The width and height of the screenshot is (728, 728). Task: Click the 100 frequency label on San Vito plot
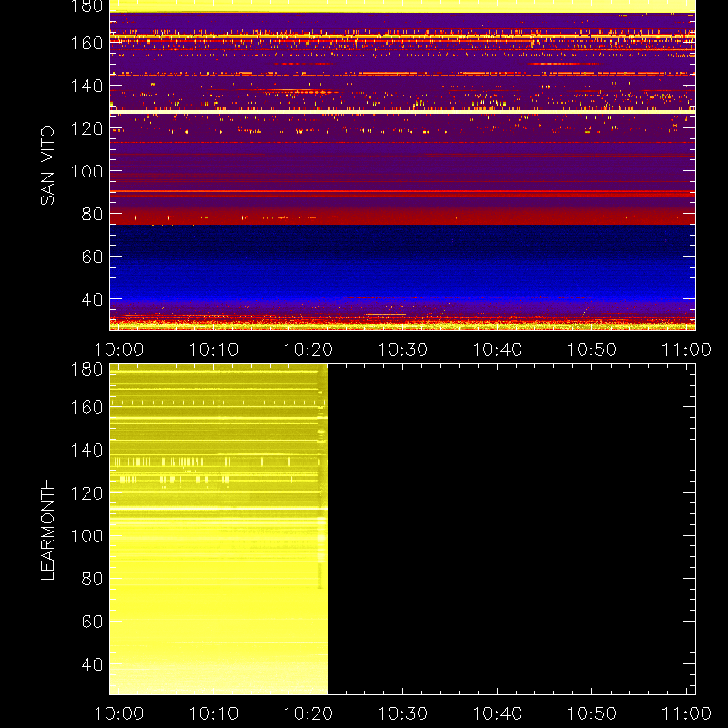click(x=86, y=171)
